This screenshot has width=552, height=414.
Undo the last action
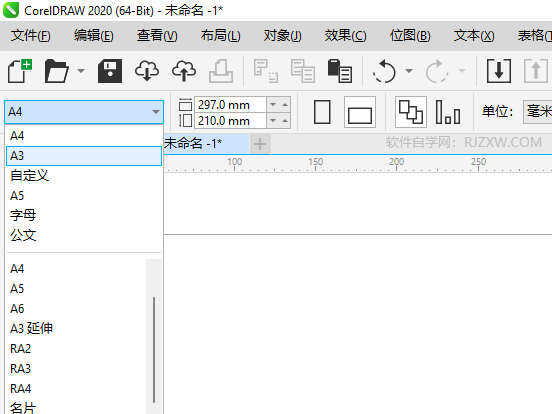384,71
